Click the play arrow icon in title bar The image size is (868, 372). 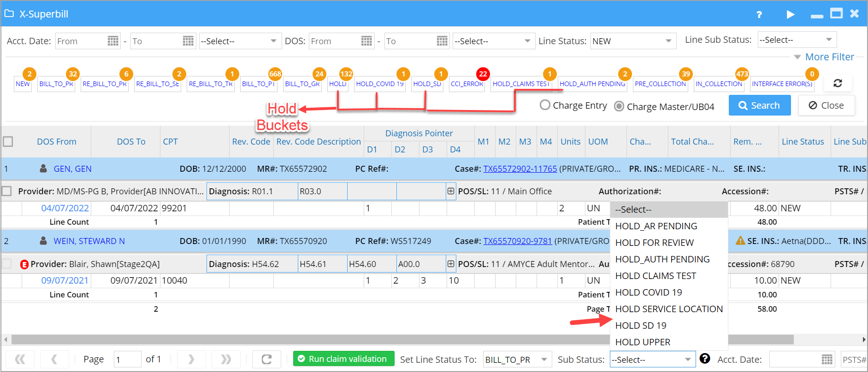click(790, 14)
